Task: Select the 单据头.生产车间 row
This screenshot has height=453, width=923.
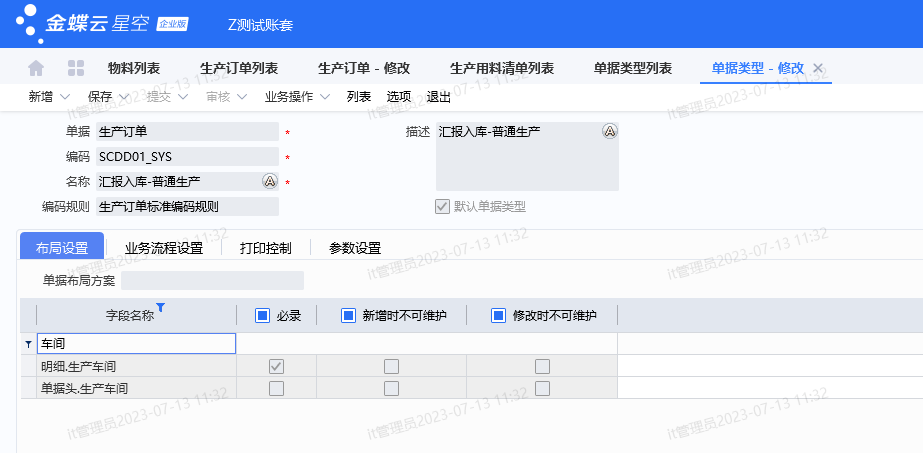Action: [x=318, y=388]
